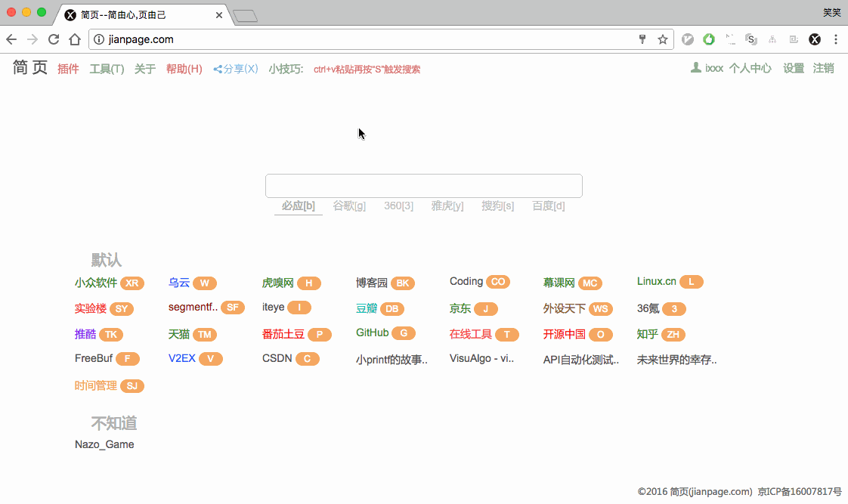
Task: Open the 京东 bookmark
Action: pyautogui.click(x=460, y=308)
